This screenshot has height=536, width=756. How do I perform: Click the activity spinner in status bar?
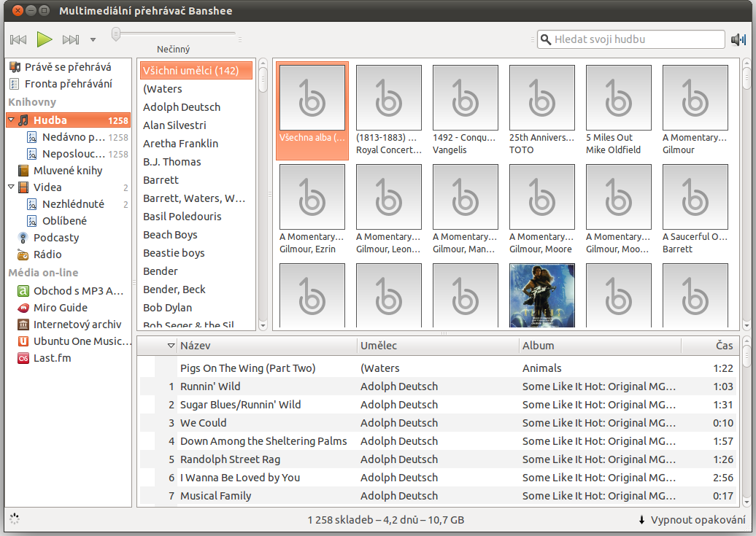pyautogui.click(x=15, y=519)
